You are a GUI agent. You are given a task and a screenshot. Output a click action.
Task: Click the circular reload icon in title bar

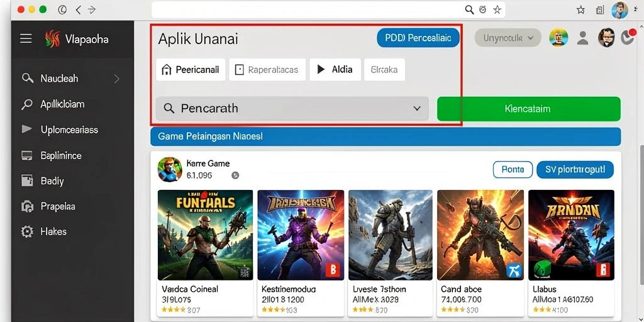[62, 10]
